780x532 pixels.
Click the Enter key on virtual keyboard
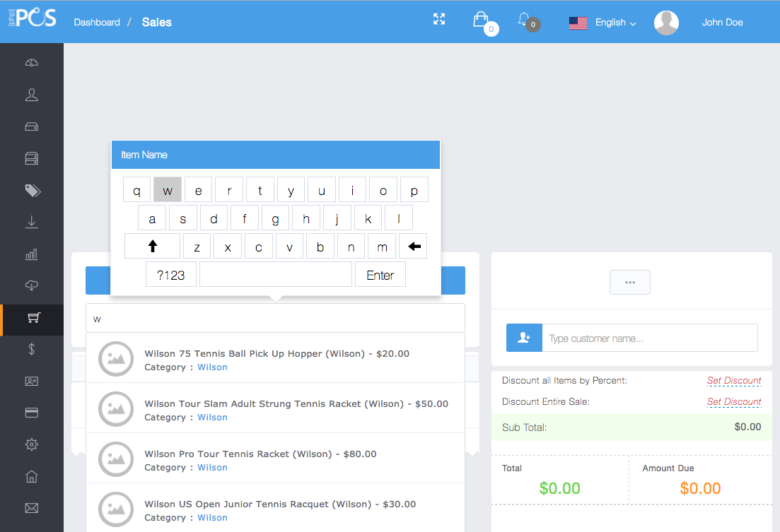point(380,275)
